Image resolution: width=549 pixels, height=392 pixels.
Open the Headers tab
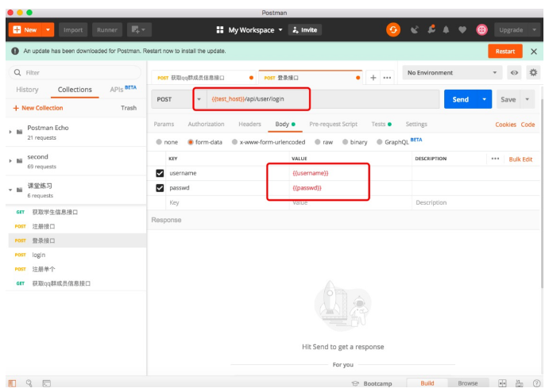249,124
